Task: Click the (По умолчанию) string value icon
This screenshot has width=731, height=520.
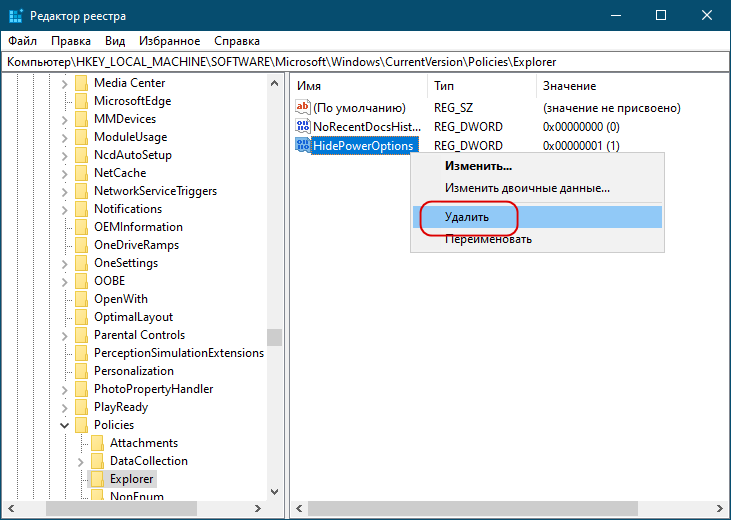Action: pos(303,108)
